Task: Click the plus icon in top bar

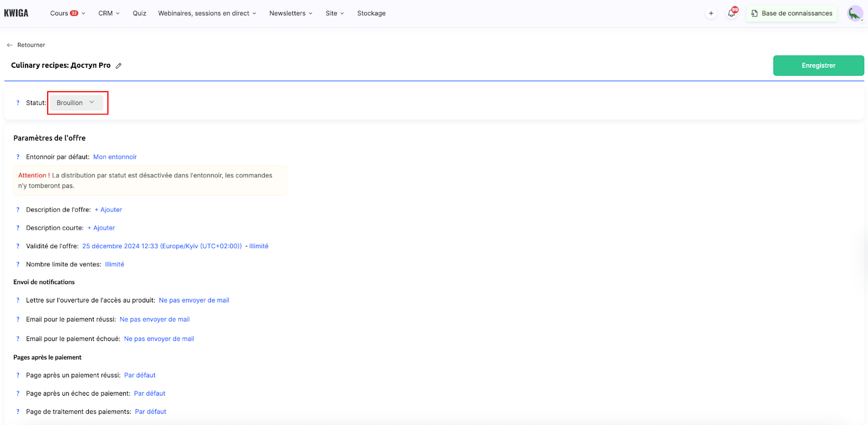Action: pyautogui.click(x=711, y=14)
